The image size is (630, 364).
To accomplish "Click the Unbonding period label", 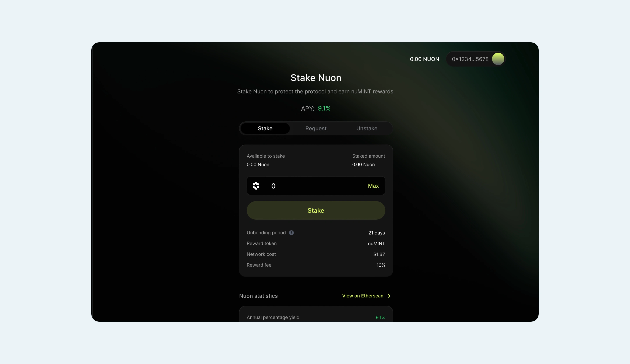I will 266,233.
